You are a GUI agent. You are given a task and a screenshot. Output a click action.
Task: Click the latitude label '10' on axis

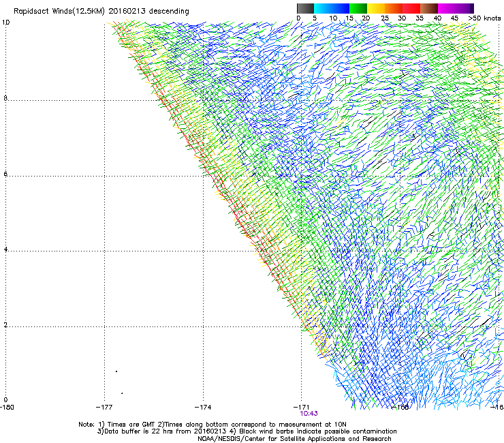click(x=5, y=22)
